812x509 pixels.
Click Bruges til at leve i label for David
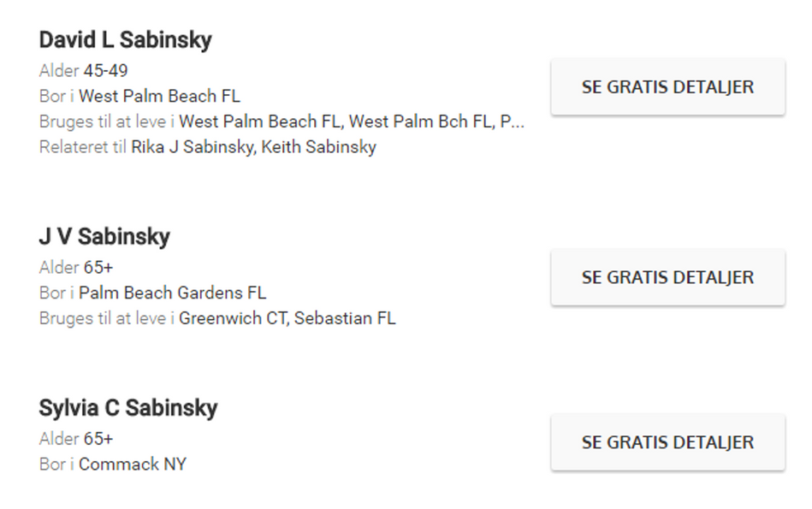tap(107, 121)
